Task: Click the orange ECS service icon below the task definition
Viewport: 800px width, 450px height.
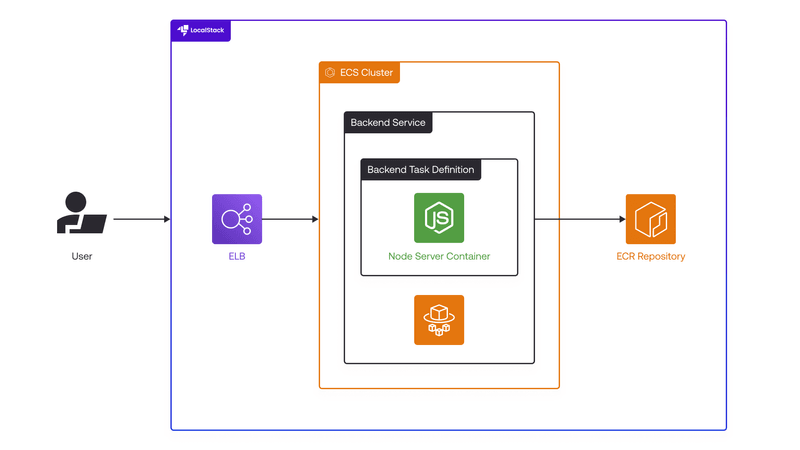Action: [x=439, y=320]
